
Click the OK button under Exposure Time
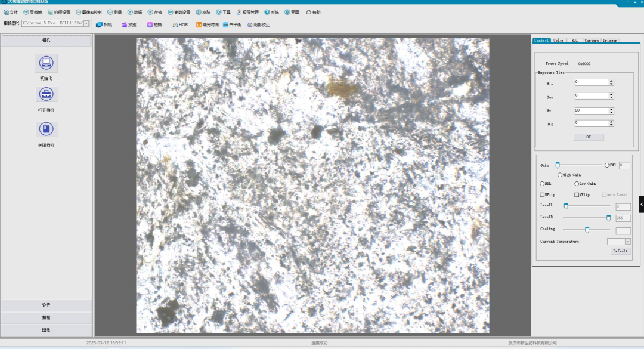coord(588,137)
